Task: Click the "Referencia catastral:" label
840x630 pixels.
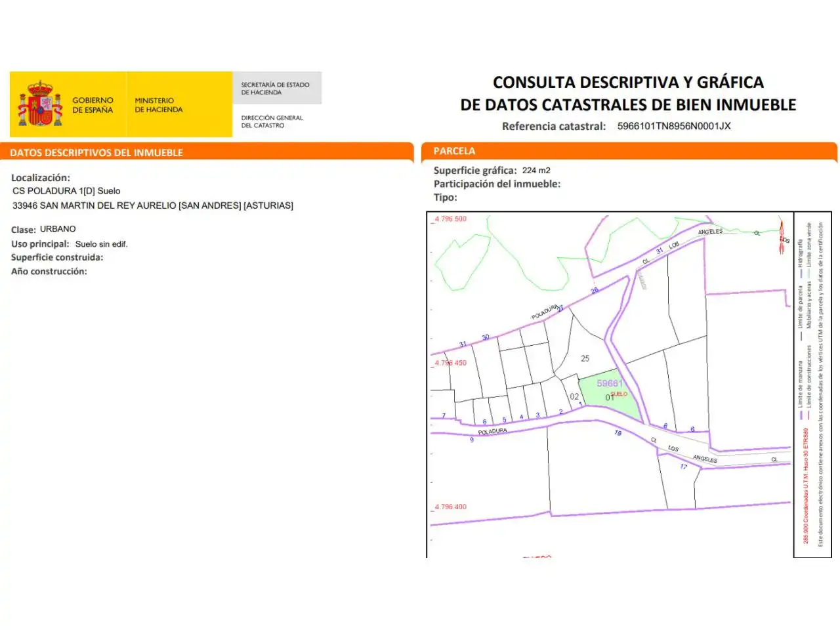Action: click(554, 126)
